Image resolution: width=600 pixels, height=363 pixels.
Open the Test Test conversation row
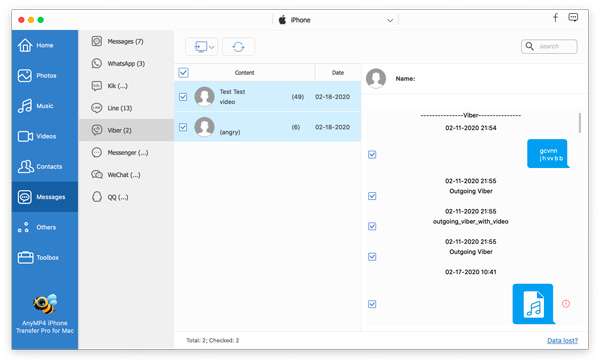pyautogui.click(x=267, y=96)
